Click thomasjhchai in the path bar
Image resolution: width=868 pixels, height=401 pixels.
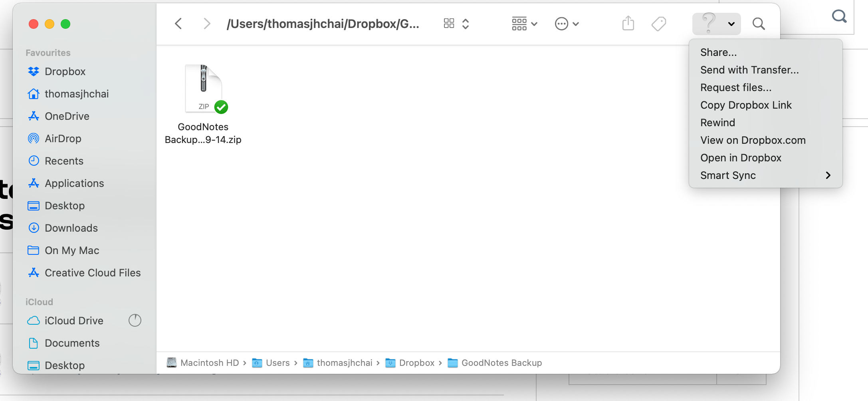coord(338,363)
